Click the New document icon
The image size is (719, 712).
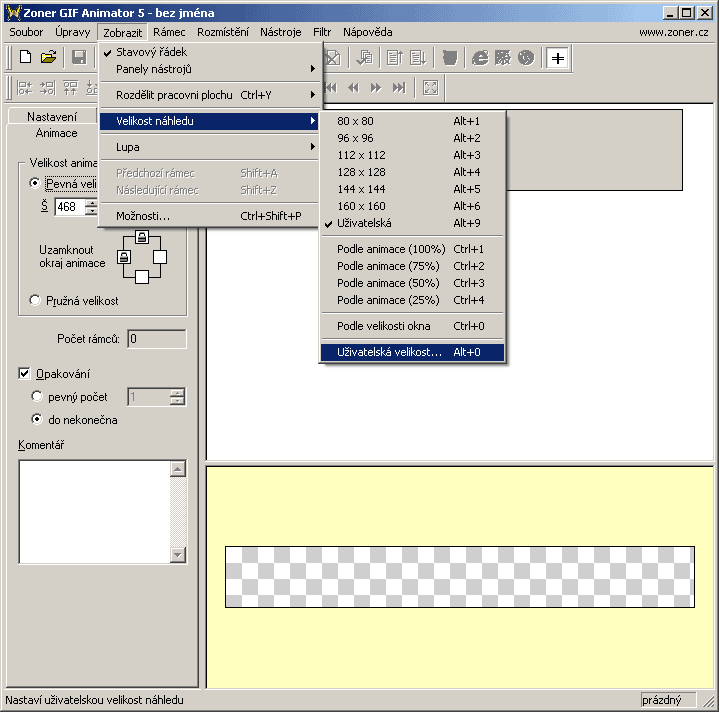coord(25,57)
